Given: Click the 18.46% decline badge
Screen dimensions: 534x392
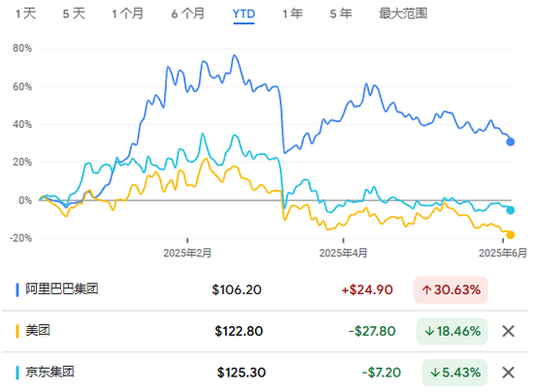Looking at the screenshot, I should 451,331.
